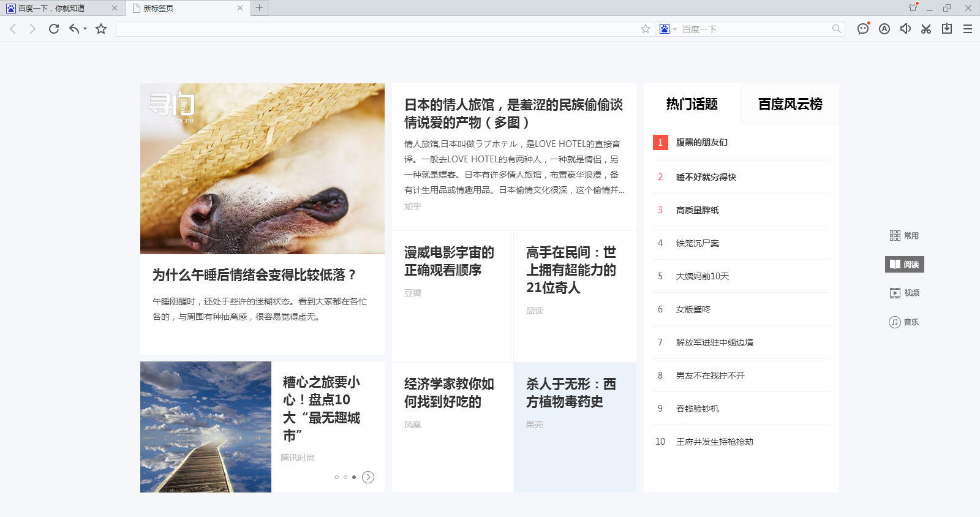This screenshot has height=517, width=980.
Task: Switch to the 百度风云榜 tab
Action: pos(790,104)
